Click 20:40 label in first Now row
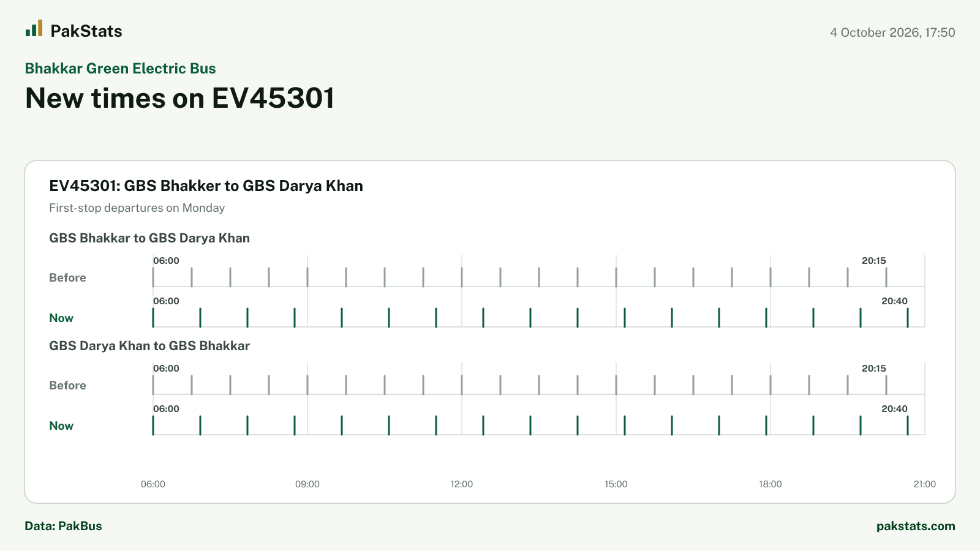The image size is (980, 551). coord(894,301)
